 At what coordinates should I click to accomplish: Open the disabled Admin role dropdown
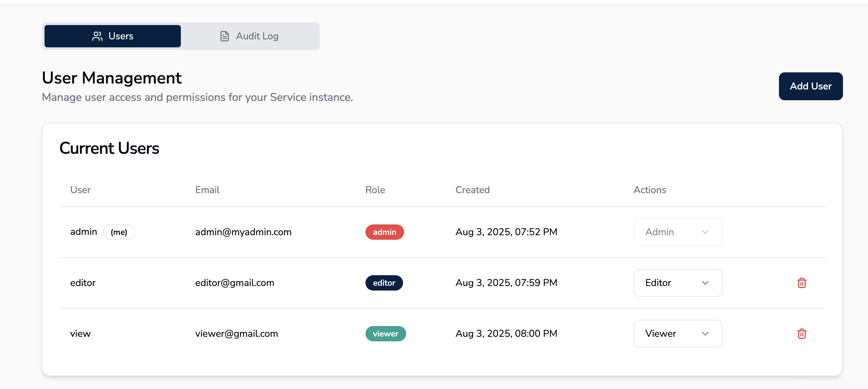click(677, 232)
